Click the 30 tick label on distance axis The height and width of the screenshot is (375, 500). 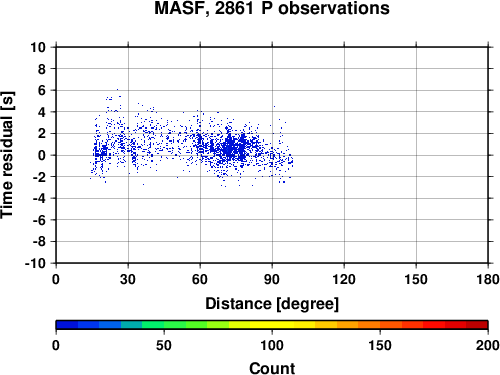128,279
